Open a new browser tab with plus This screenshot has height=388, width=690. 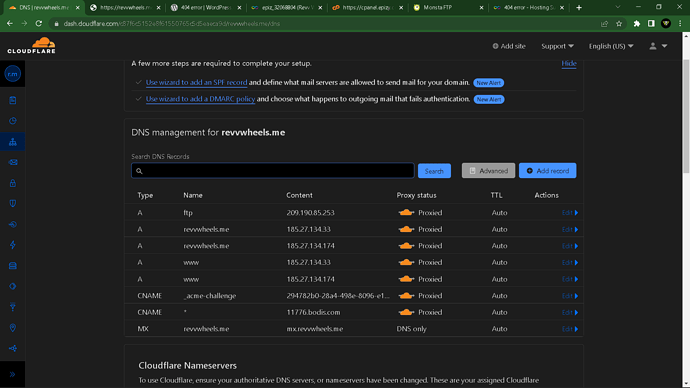point(579,7)
